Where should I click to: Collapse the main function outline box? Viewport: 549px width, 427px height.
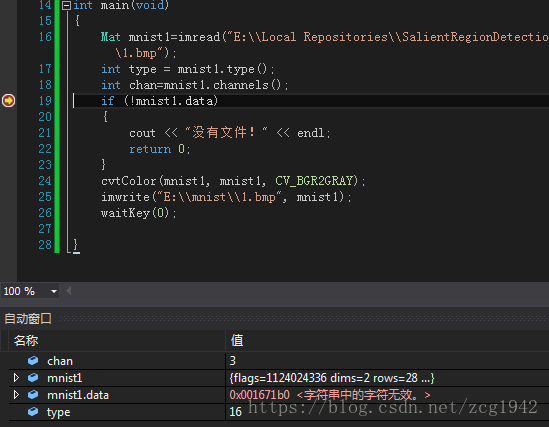point(67,5)
